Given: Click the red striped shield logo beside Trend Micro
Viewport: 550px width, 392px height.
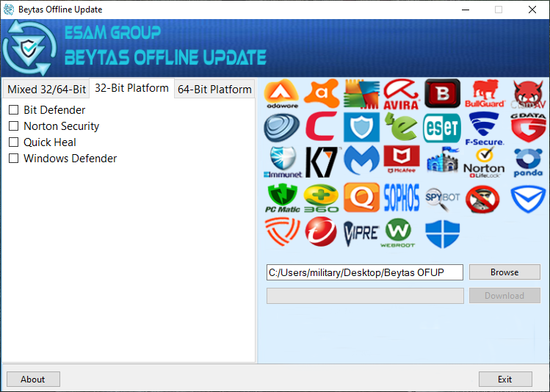Looking at the screenshot, I should [x=282, y=231].
